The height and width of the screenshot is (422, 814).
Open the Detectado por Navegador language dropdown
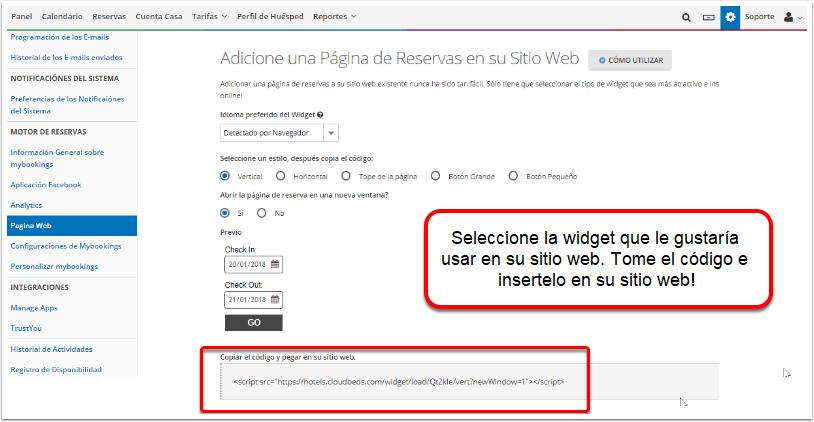pos(279,133)
